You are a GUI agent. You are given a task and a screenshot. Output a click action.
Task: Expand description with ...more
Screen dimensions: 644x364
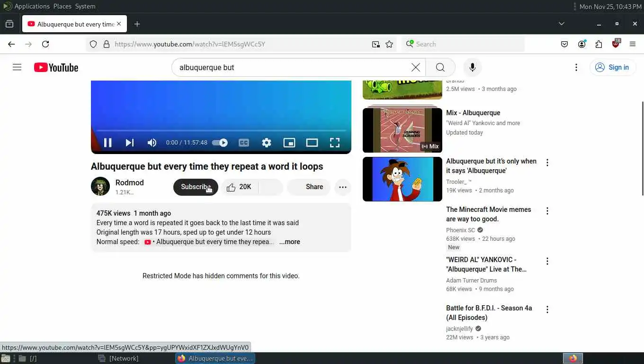click(290, 242)
